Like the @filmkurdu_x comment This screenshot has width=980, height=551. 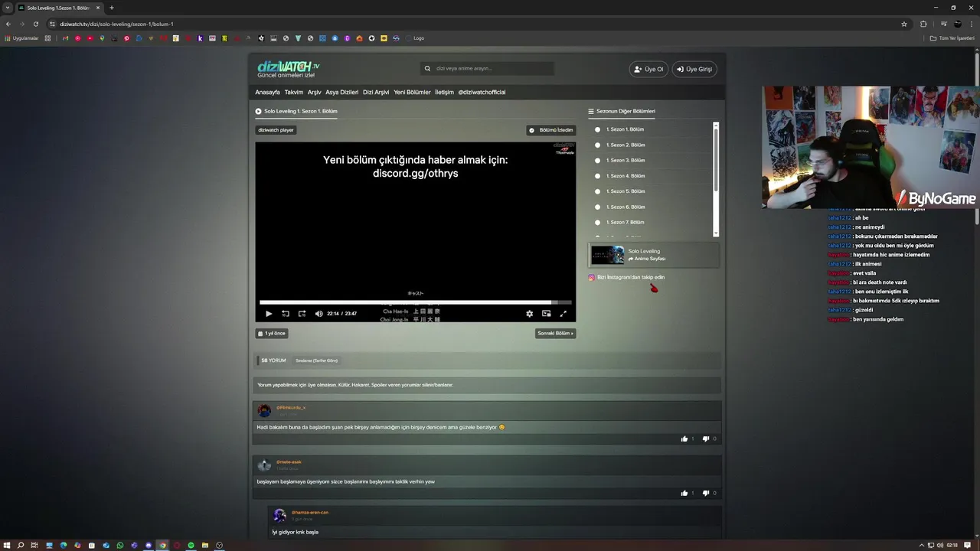click(x=684, y=439)
